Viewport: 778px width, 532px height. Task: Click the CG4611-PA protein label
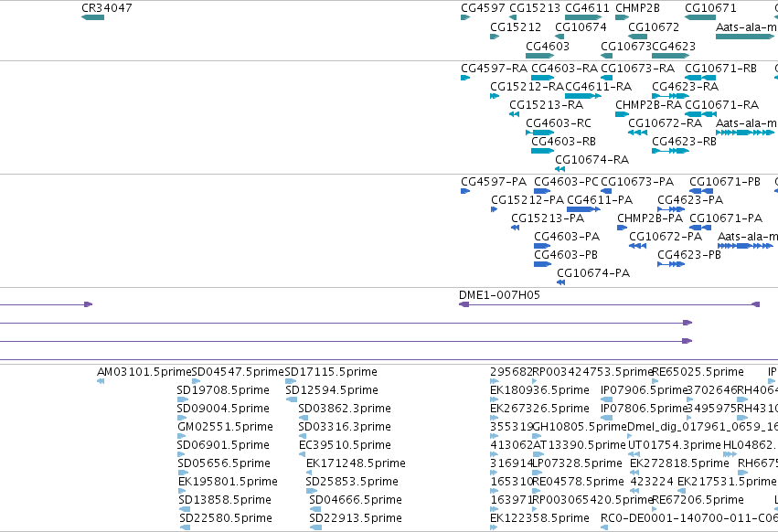[x=600, y=200]
